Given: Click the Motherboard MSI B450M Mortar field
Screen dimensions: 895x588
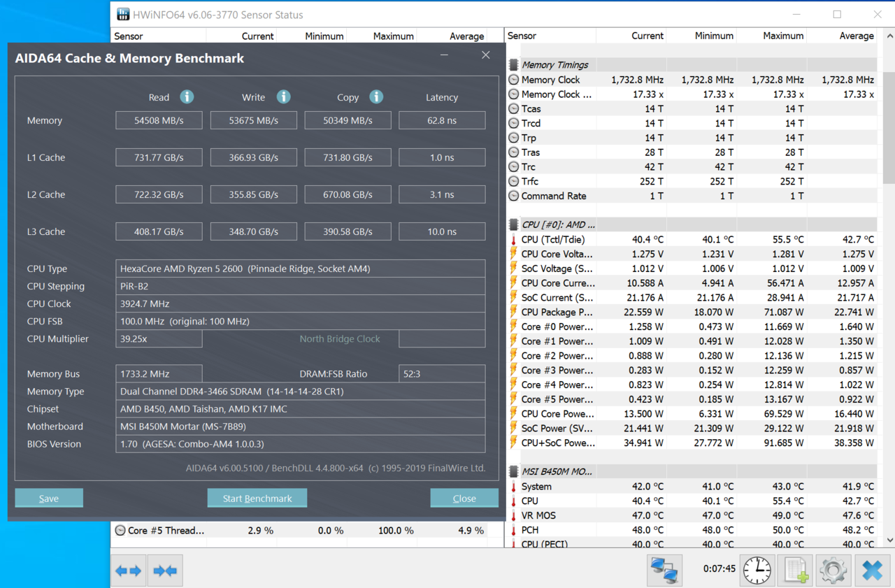Looking at the screenshot, I should [301, 426].
